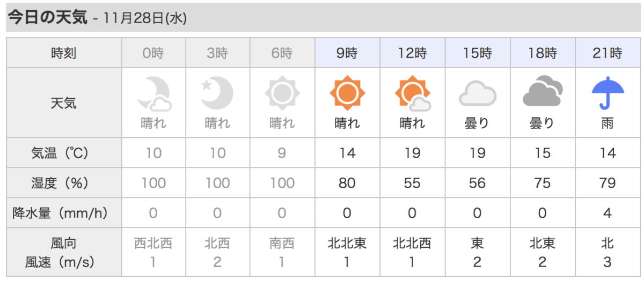Click the 12時 sun with cloud icon
Image resolution: width=644 pixels, height=281 pixels.
tap(412, 93)
